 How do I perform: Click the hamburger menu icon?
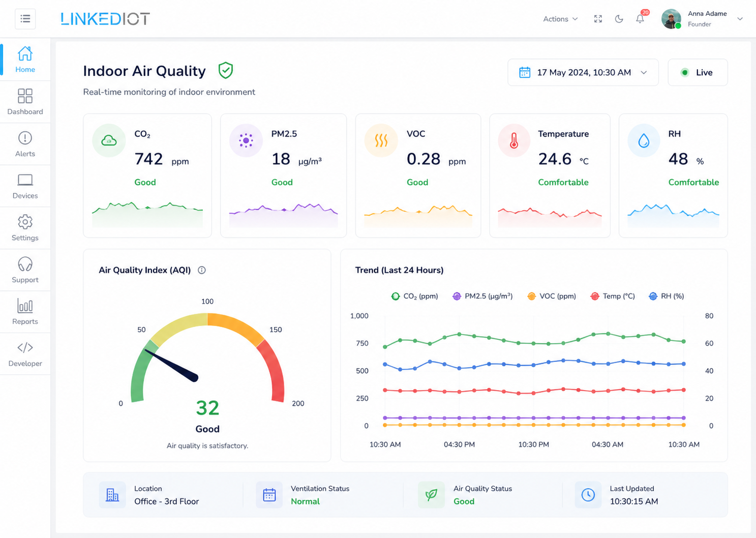(x=25, y=19)
